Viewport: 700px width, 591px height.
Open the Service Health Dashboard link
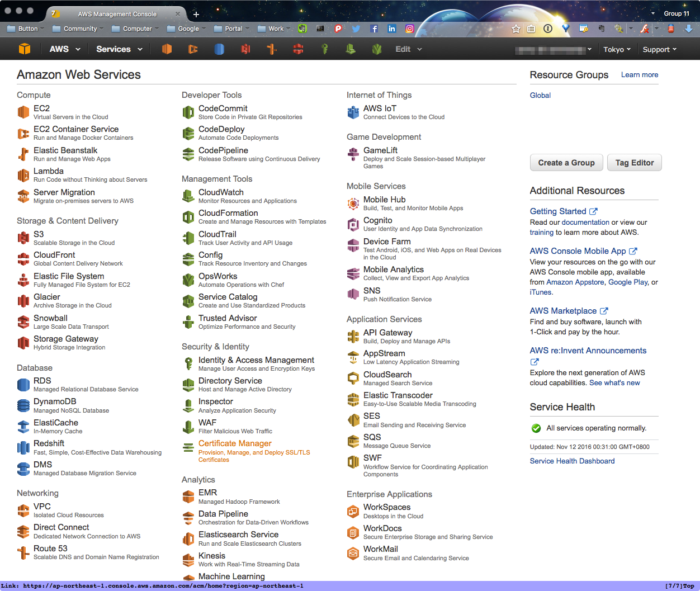572,461
